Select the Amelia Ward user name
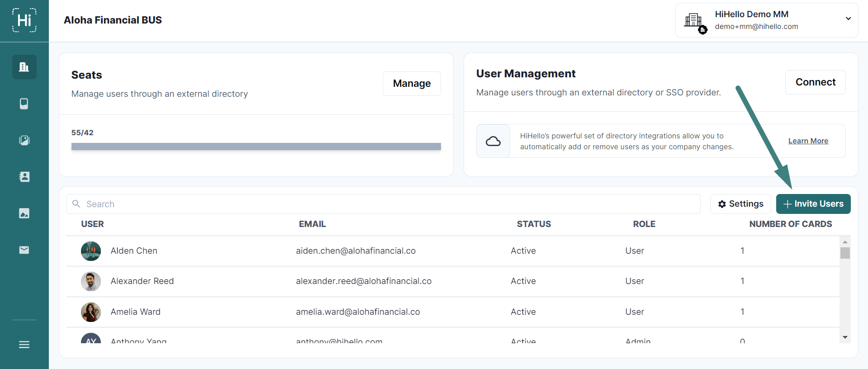 click(135, 312)
